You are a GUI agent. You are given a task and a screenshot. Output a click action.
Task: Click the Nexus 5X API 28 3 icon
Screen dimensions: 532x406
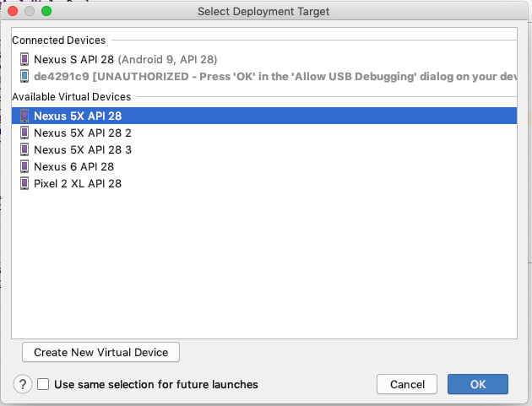24,149
